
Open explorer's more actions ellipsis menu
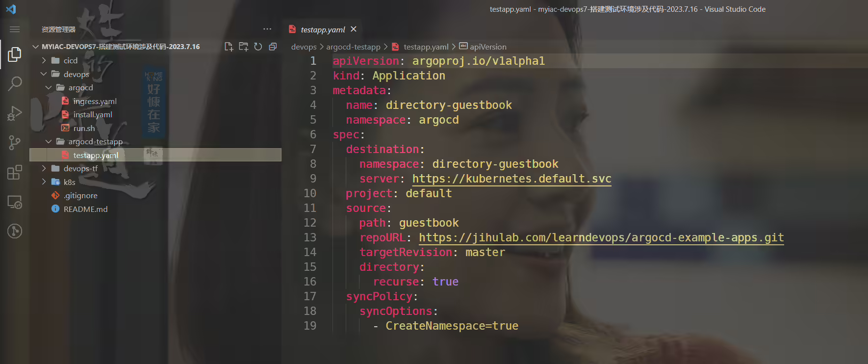coord(267,29)
